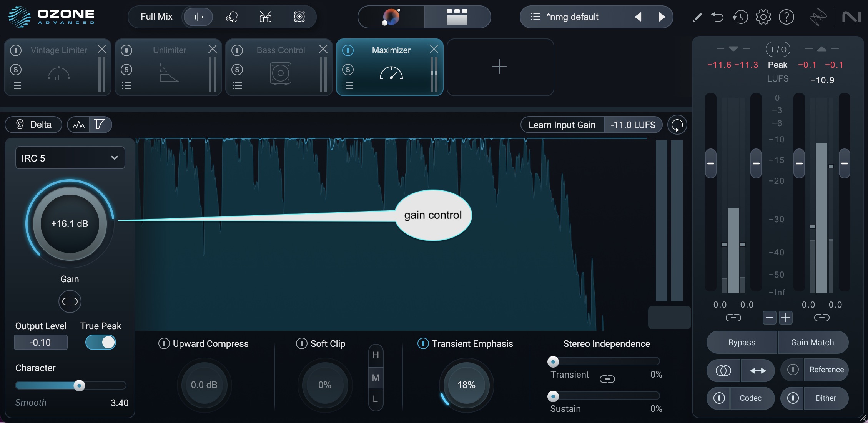This screenshot has width=868, height=423.
Task: Open the Reference panel
Action: click(826, 370)
